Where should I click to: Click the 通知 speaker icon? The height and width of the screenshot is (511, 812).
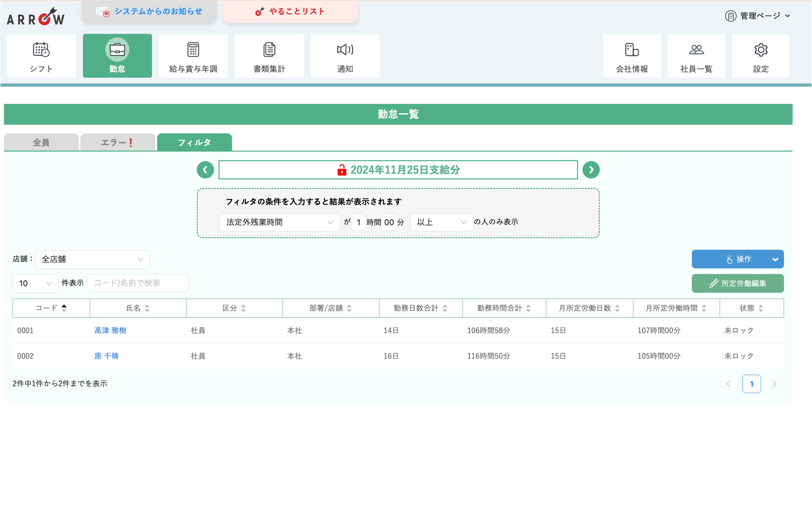coord(345,50)
